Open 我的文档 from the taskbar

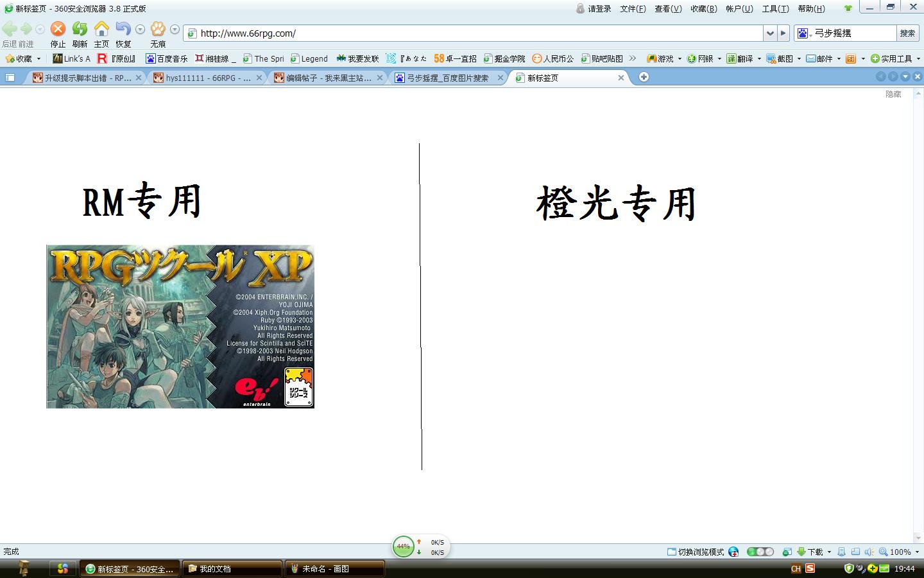tap(232, 568)
